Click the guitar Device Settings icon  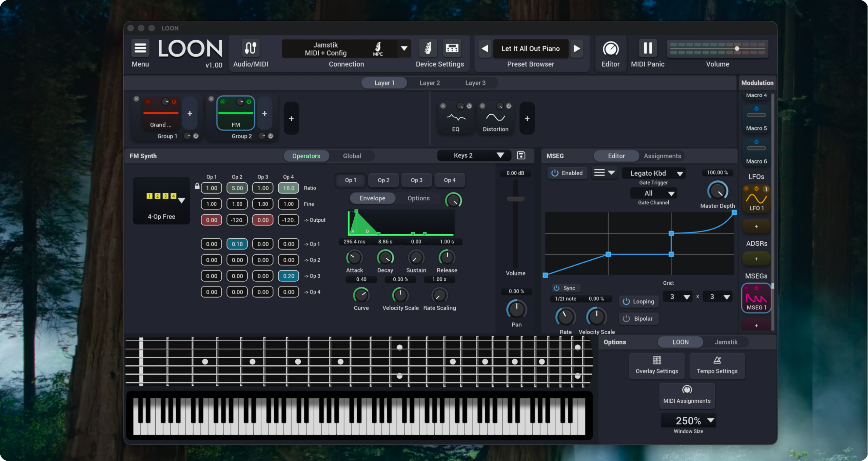[x=428, y=48]
